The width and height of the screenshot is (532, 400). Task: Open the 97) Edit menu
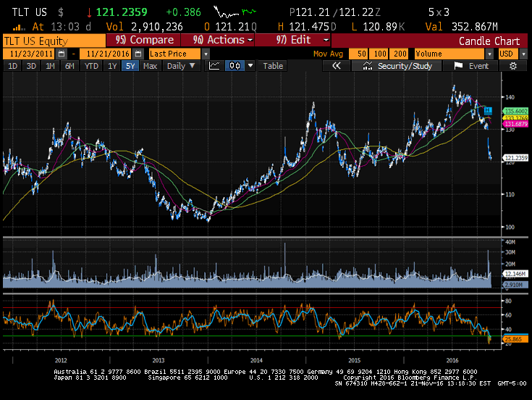pyautogui.click(x=292, y=40)
